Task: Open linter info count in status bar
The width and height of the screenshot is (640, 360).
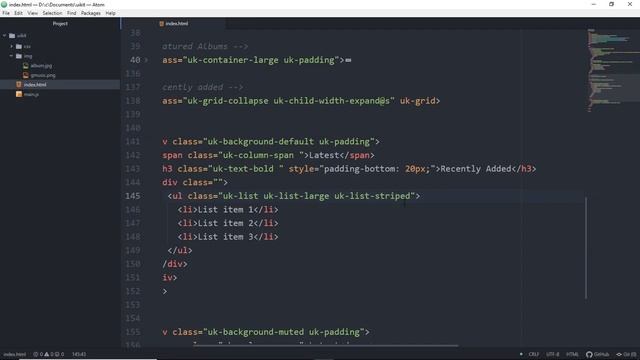Action: pos(60,354)
